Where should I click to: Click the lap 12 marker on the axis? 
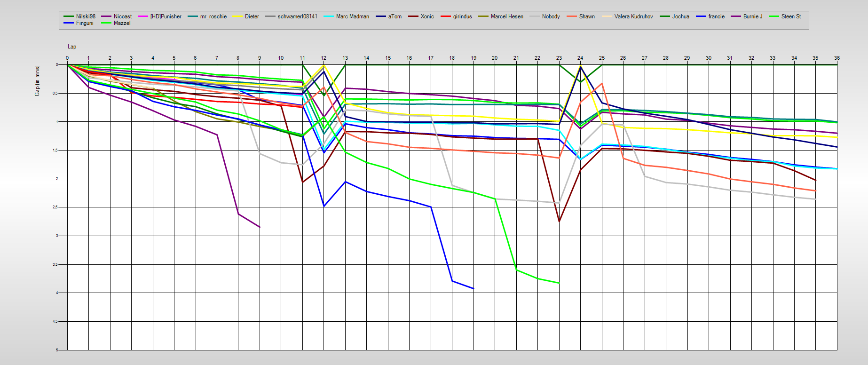(324, 58)
